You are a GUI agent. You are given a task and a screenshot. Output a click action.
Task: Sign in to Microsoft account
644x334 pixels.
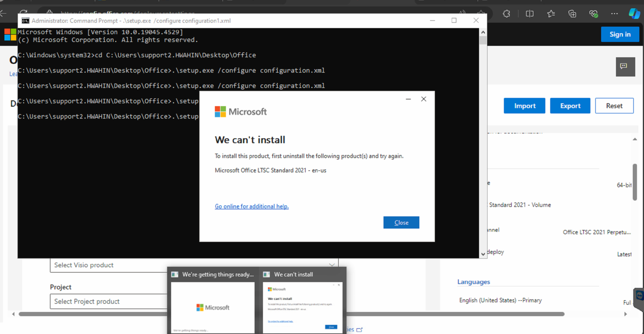coord(620,34)
